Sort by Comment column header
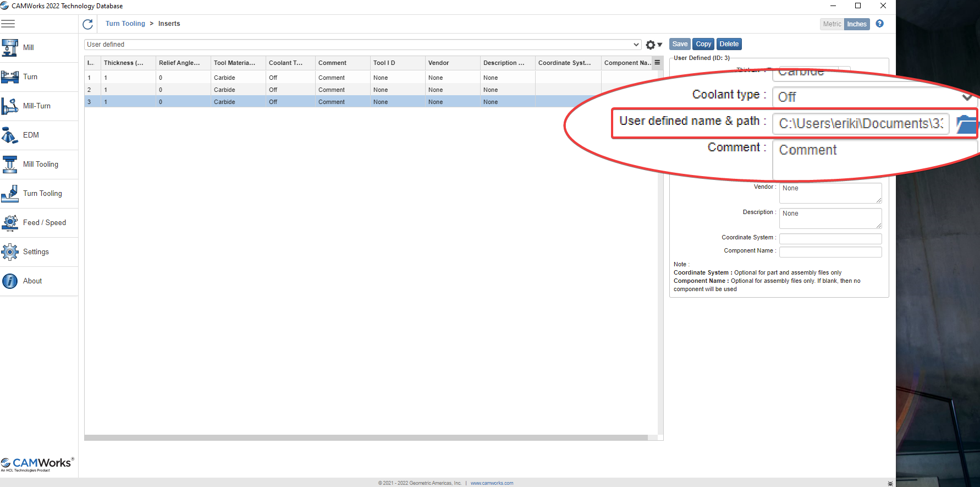This screenshot has height=487, width=980. coord(343,63)
